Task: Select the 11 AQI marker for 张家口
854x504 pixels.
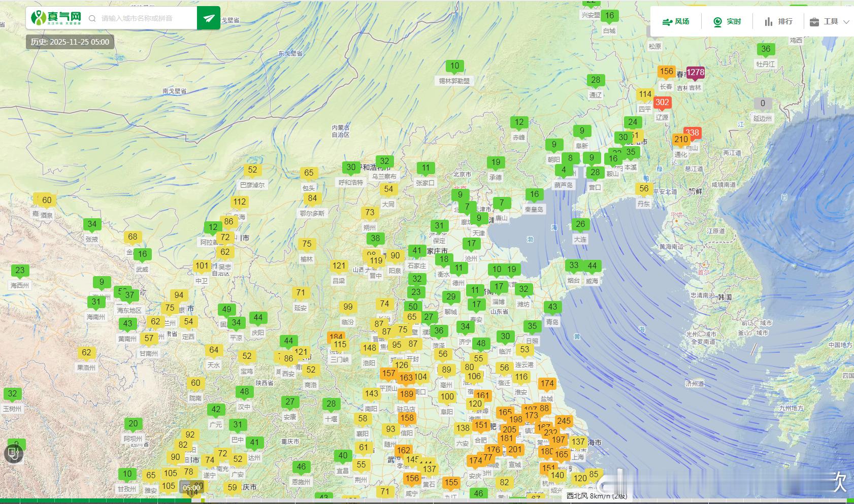Action: pyautogui.click(x=425, y=168)
